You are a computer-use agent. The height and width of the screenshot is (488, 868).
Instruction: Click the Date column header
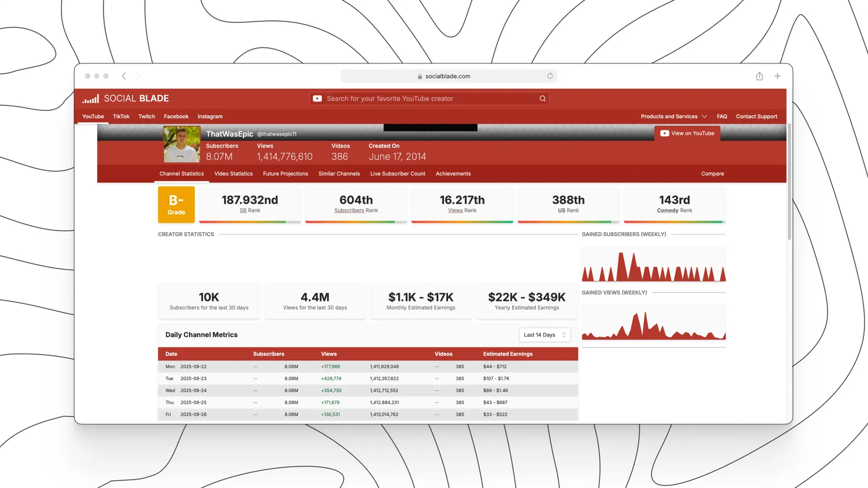point(171,354)
